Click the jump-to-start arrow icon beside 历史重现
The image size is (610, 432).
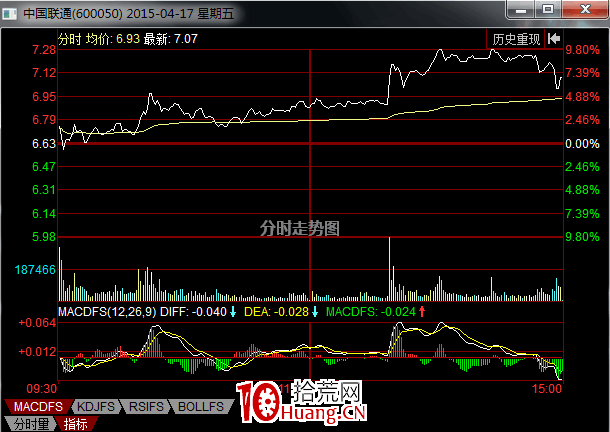554,39
